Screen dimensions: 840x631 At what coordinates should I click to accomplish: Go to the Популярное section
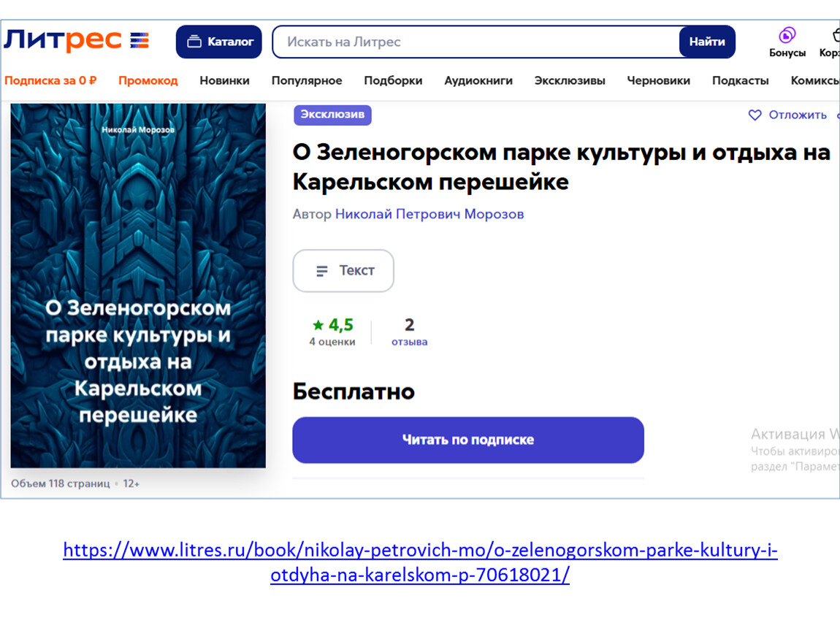point(307,80)
